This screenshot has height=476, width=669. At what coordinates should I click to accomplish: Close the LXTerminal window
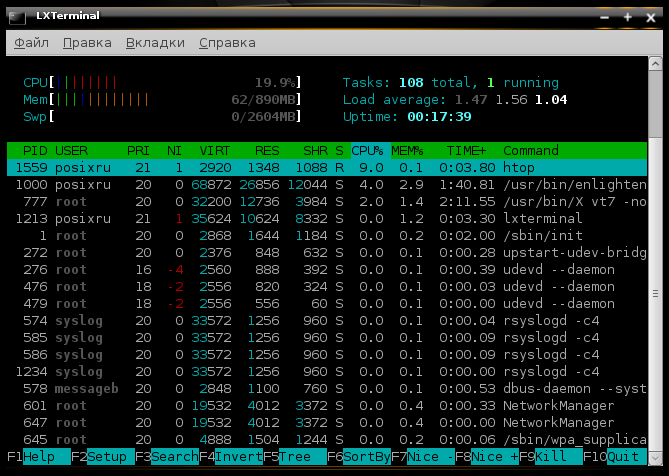click(651, 17)
